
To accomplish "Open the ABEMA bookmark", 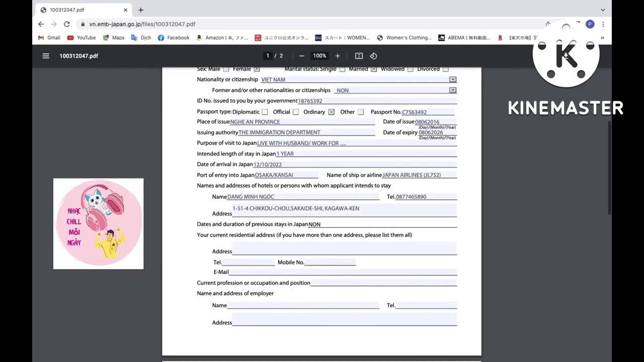I will (464, 38).
